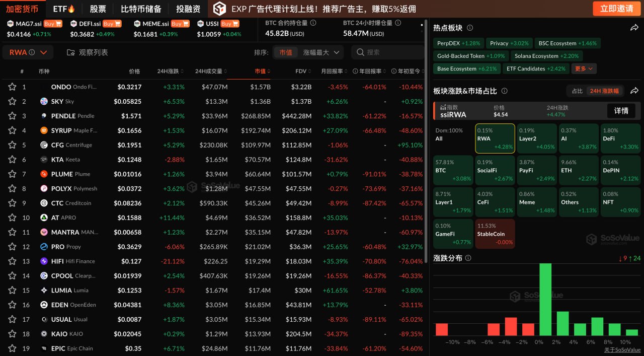Open the 比特币储备 tab
Image resolution: width=644 pixels, height=356 pixels.
(141, 9)
